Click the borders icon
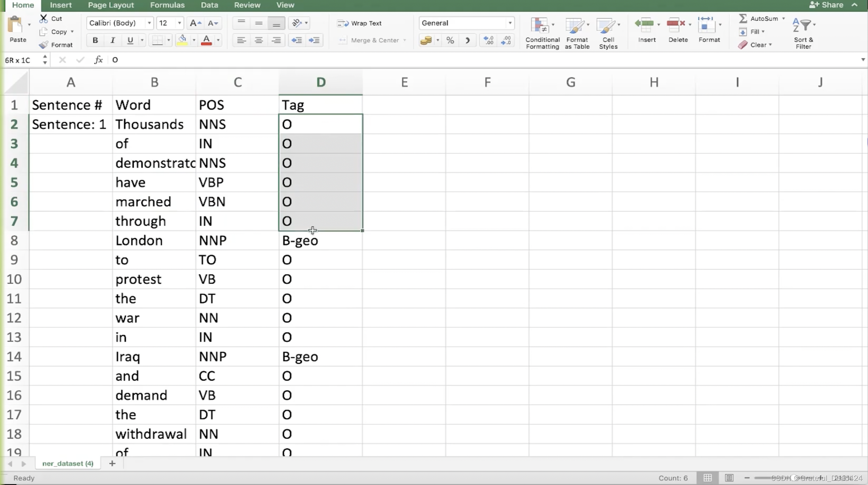Image resolution: width=868 pixels, height=485 pixels. click(x=157, y=40)
